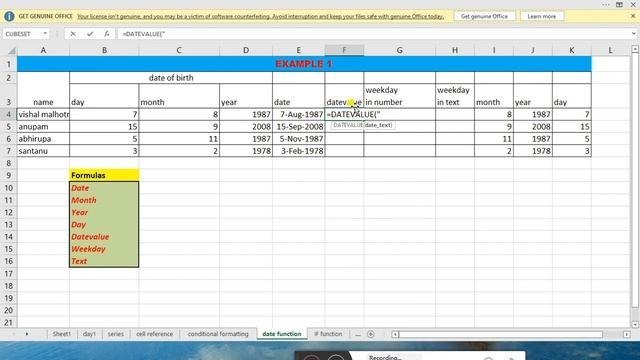The height and width of the screenshot is (360, 640).
Task: Cancel the formula entry with the X icon
Action: (73, 34)
